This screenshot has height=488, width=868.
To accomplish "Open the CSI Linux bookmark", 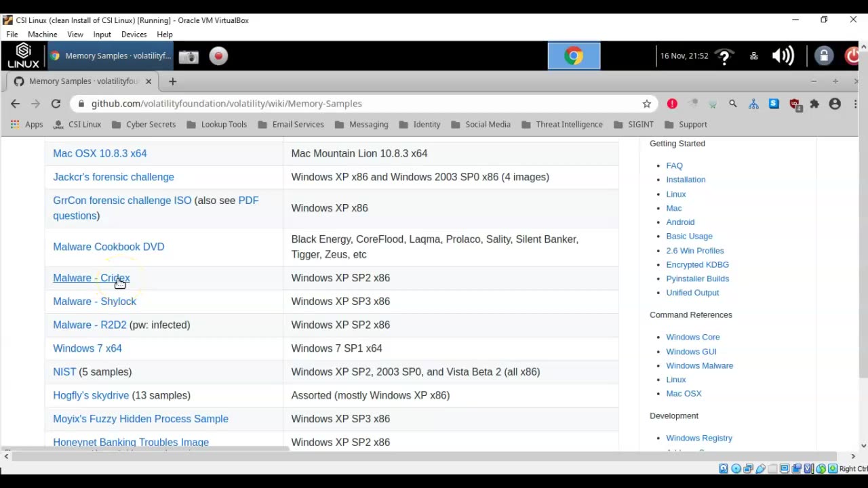I will click(77, 125).
